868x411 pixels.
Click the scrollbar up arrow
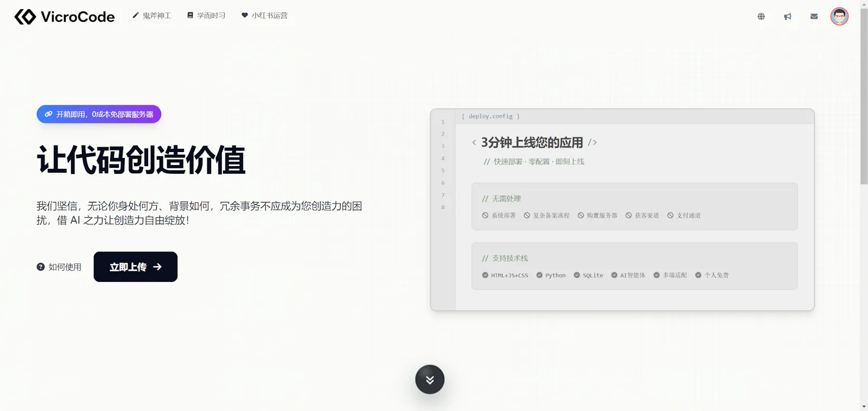[x=864, y=4]
